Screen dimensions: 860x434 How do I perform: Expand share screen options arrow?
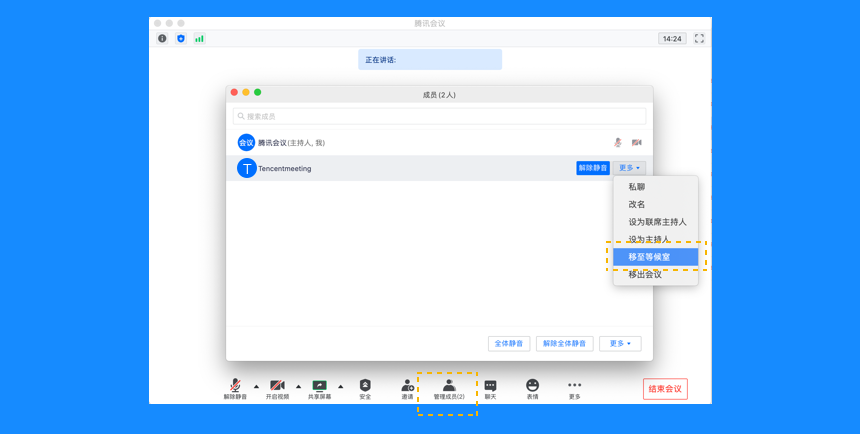(341, 386)
